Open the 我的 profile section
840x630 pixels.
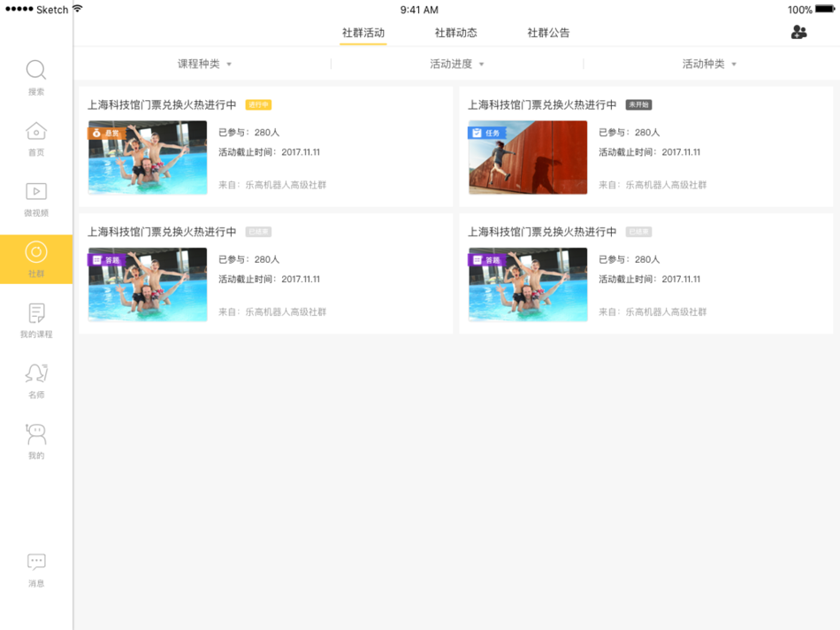pos(36,442)
